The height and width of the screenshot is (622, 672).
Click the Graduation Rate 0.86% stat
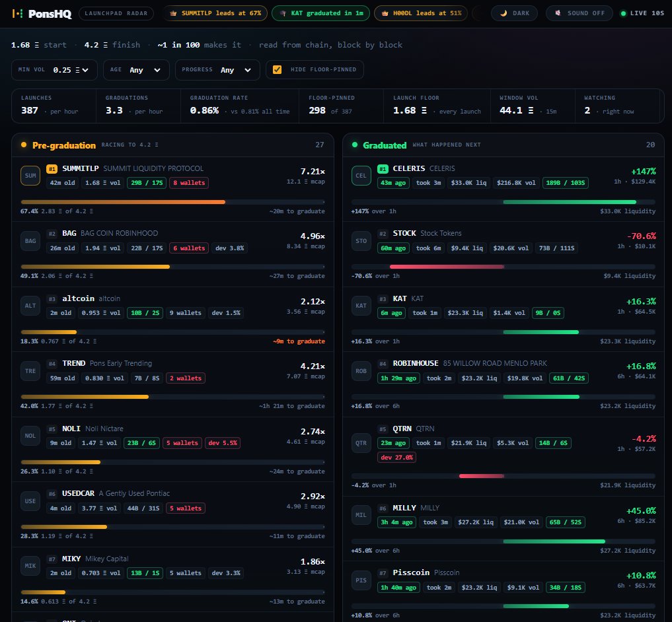coord(240,106)
